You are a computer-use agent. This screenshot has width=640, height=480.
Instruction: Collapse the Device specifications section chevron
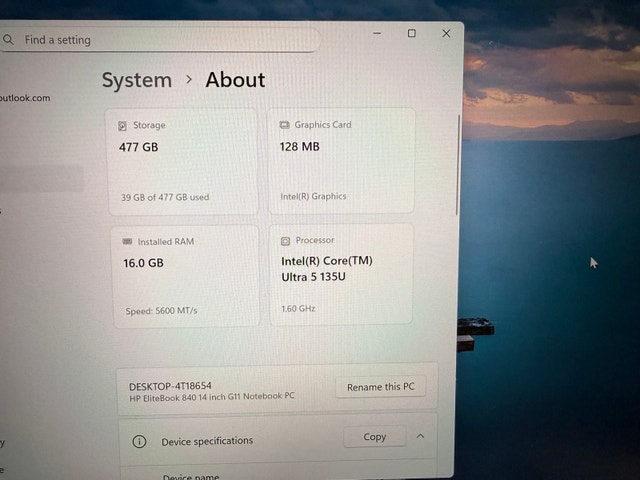coord(420,436)
